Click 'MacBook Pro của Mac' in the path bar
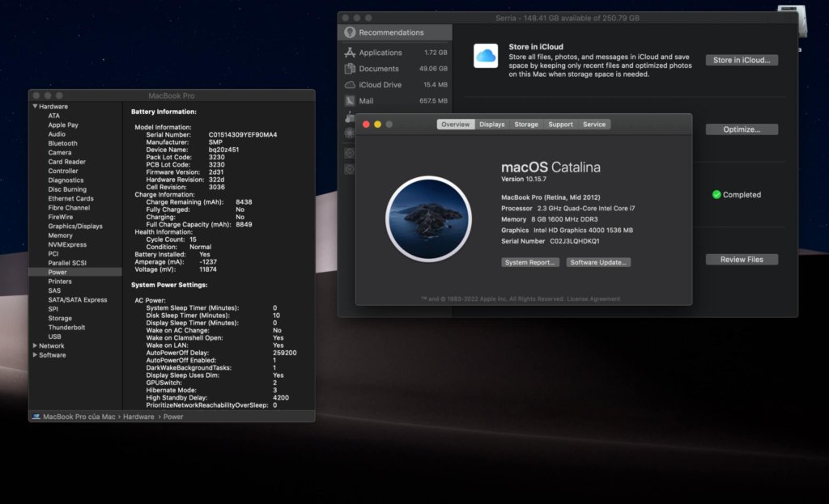The height and width of the screenshot is (504, 829). [x=79, y=417]
